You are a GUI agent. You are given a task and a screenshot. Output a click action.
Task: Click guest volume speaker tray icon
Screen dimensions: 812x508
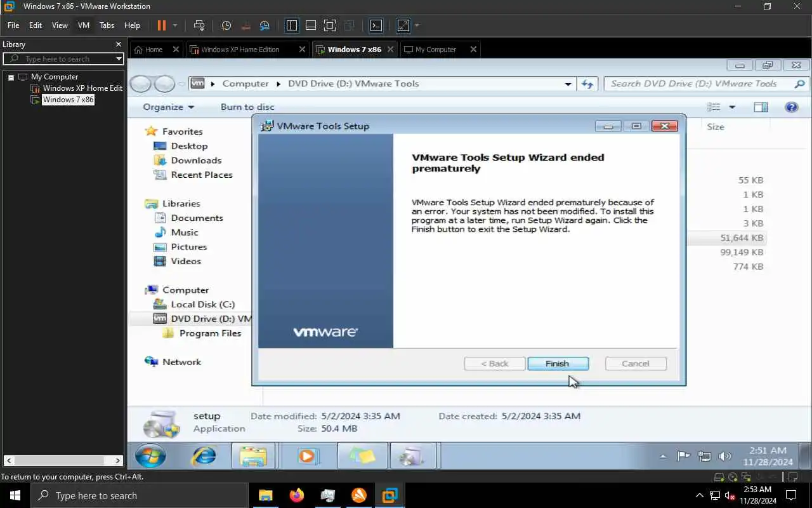[x=724, y=456]
